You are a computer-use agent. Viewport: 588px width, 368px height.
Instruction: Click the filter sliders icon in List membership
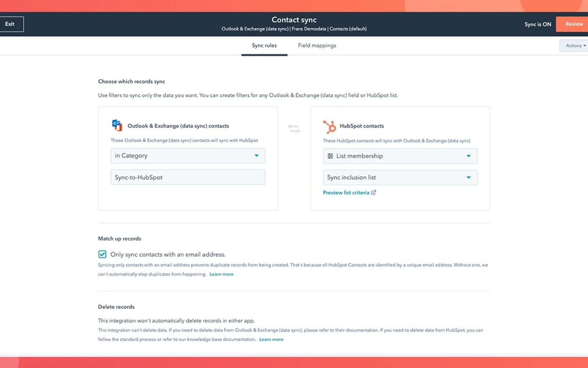330,156
